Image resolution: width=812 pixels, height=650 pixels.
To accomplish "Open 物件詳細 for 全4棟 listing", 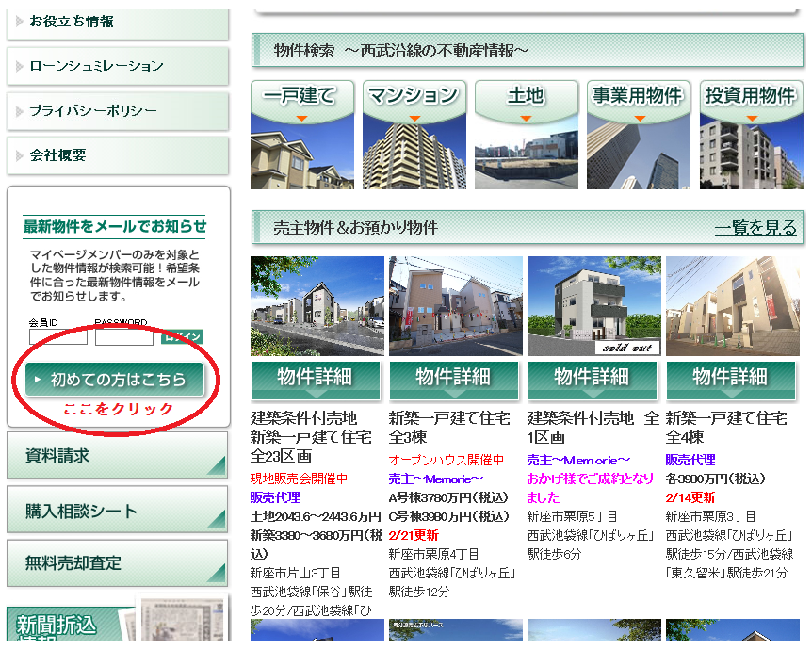I will (731, 379).
